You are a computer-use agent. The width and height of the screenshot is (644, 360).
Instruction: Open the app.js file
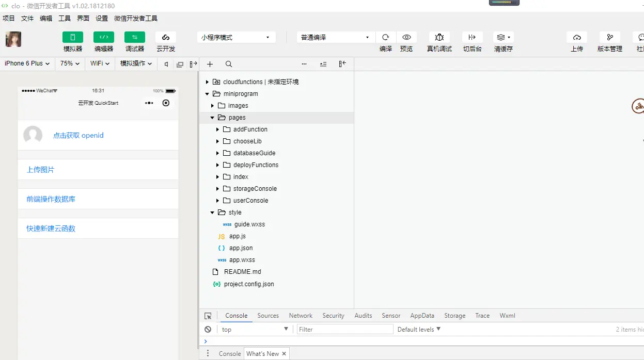tap(238, 236)
